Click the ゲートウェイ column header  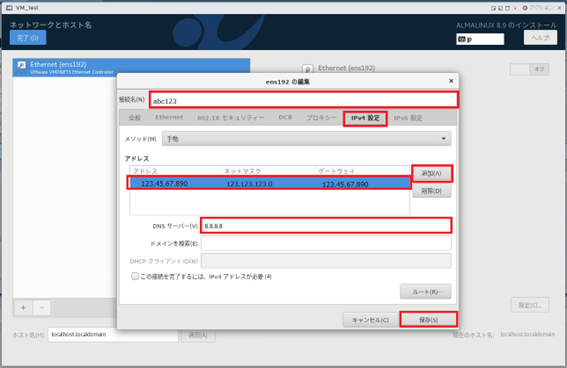point(363,171)
